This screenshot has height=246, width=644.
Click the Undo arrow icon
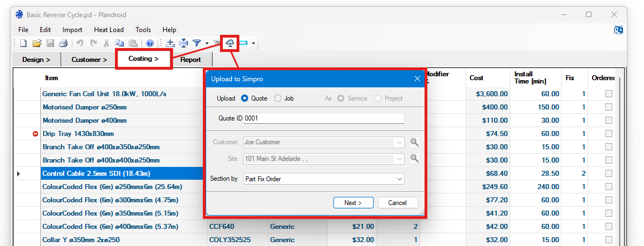pos(80,43)
